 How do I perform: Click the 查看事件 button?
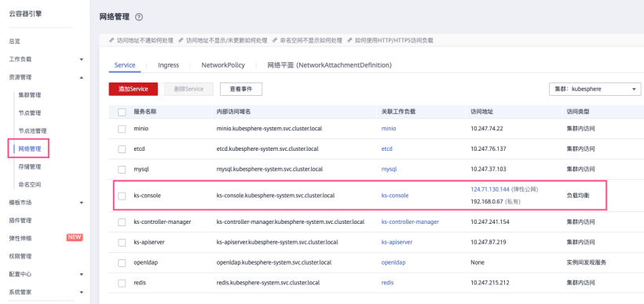(241, 89)
